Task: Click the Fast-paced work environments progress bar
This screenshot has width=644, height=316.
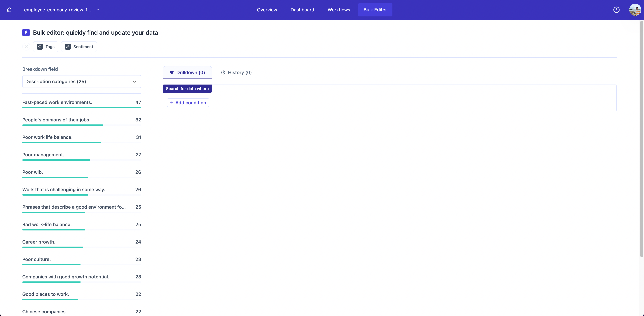Action: coord(82,108)
